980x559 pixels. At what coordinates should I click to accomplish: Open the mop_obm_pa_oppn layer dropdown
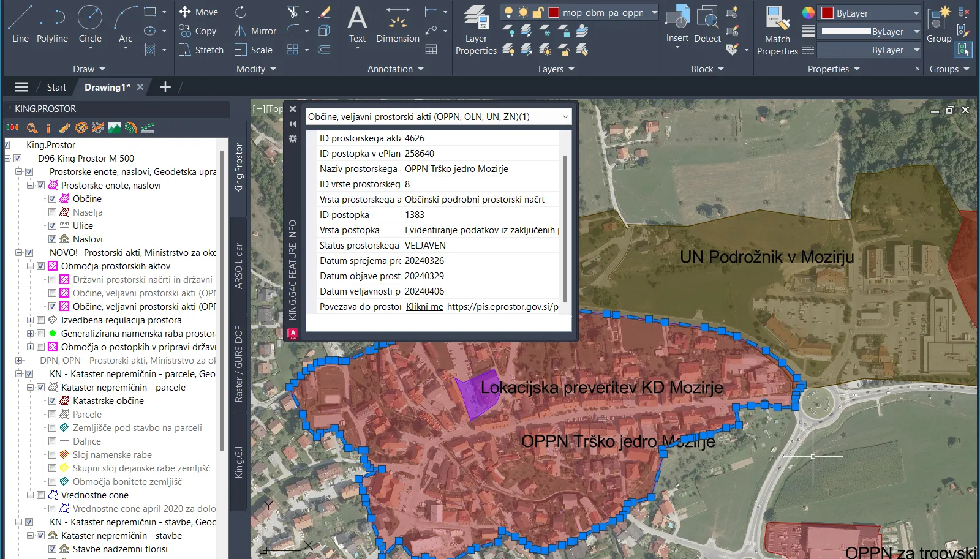coord(654,12)
